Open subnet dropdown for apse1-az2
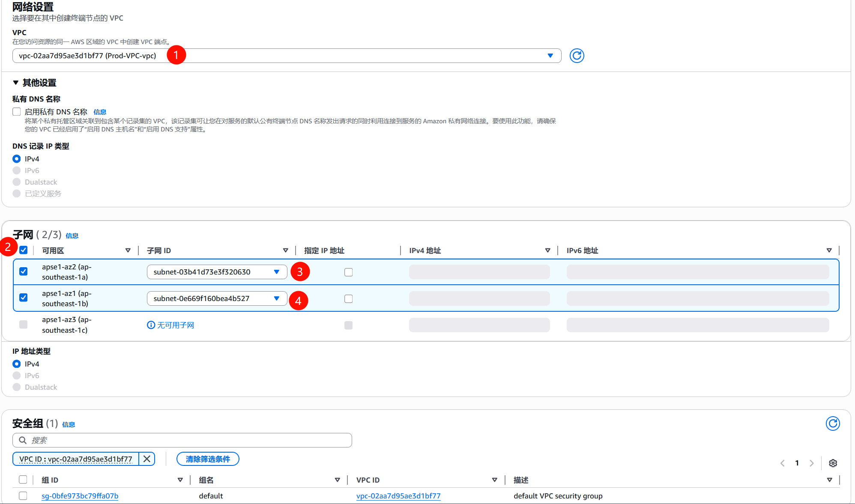855x504 pixels. (216, 272)
